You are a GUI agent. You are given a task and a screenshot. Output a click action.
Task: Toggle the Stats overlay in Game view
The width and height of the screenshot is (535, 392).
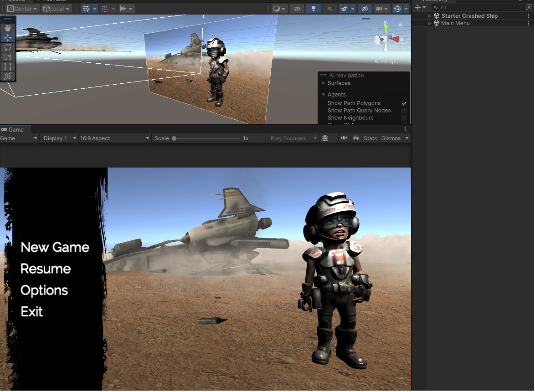click(x=370, y=138)
